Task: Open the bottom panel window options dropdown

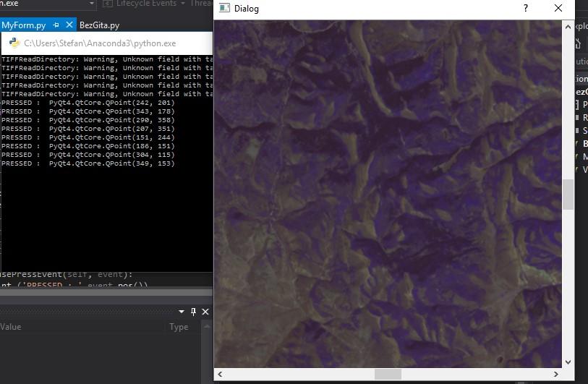Action: tap(182, 312)
